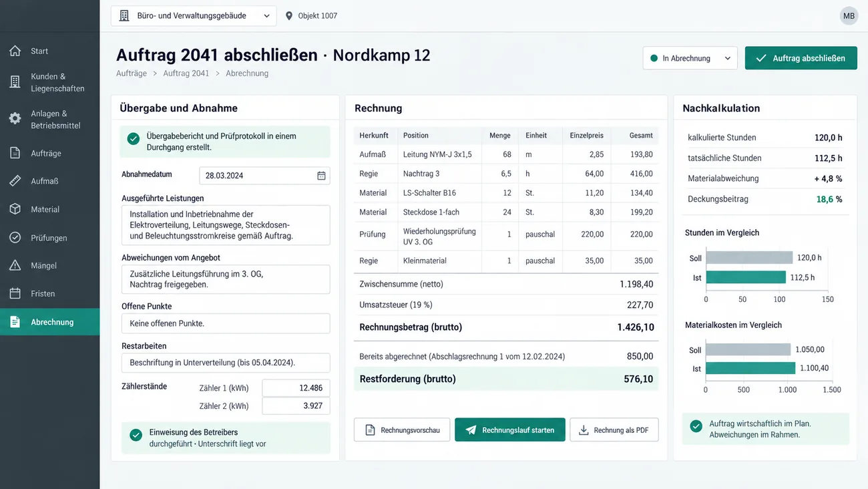
Task: Click the Mängel warning triangle icon
Action: click(15, 265)
